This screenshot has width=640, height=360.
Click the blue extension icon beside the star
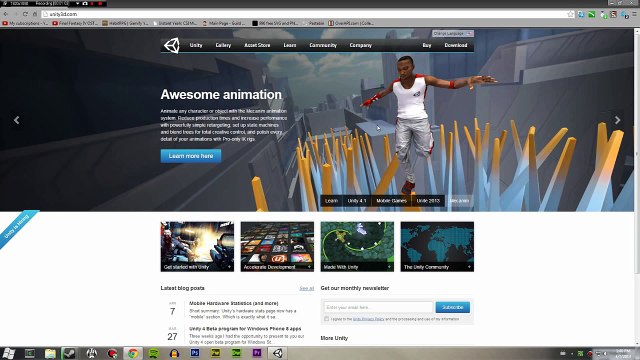coord(581,14)
